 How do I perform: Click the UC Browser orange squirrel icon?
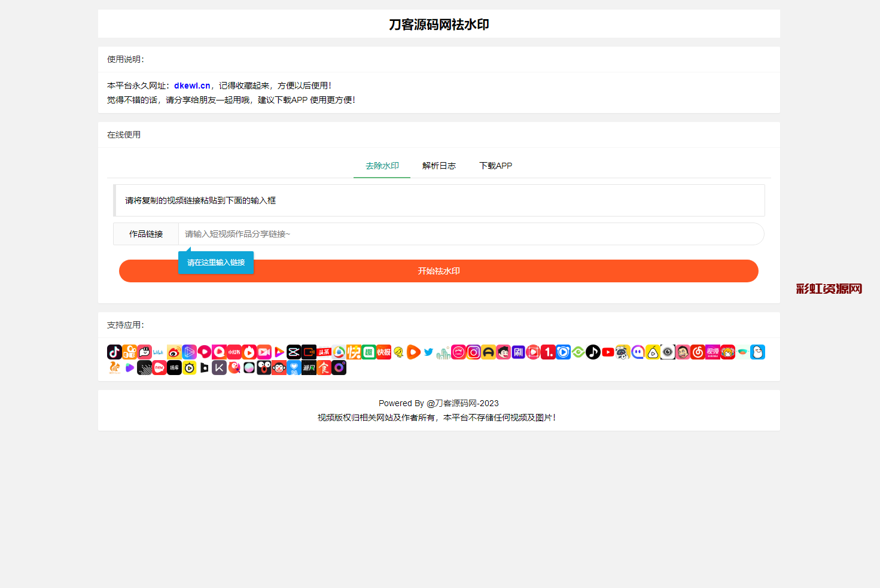pos(114,368)
